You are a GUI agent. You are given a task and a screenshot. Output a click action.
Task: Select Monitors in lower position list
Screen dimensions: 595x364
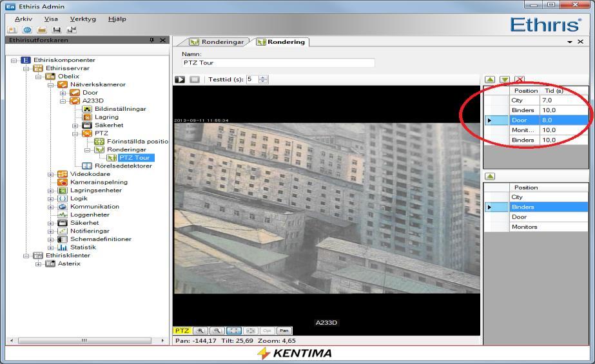[x=536, y=227]
